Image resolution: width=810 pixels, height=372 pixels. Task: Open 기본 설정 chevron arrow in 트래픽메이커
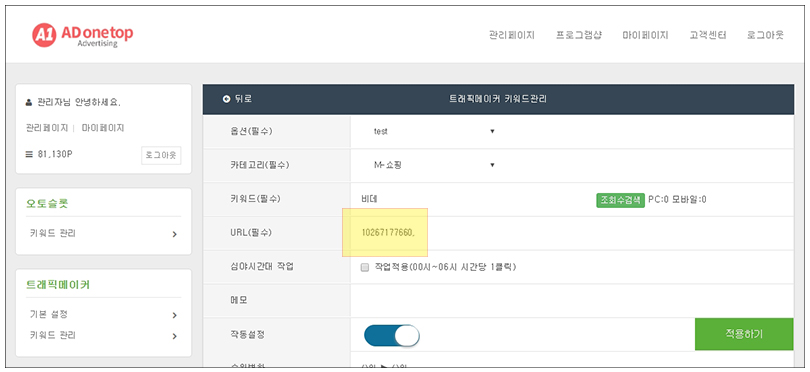175,315
